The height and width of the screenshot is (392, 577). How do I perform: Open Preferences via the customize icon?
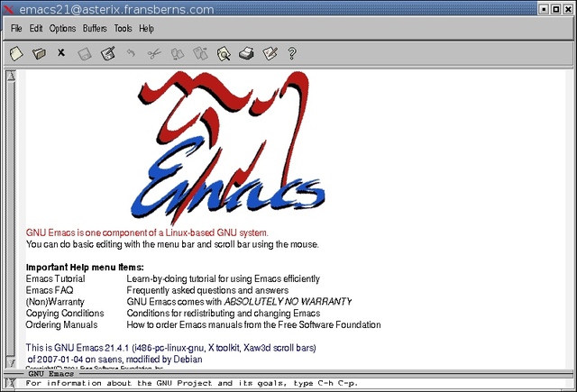point(270,54)
